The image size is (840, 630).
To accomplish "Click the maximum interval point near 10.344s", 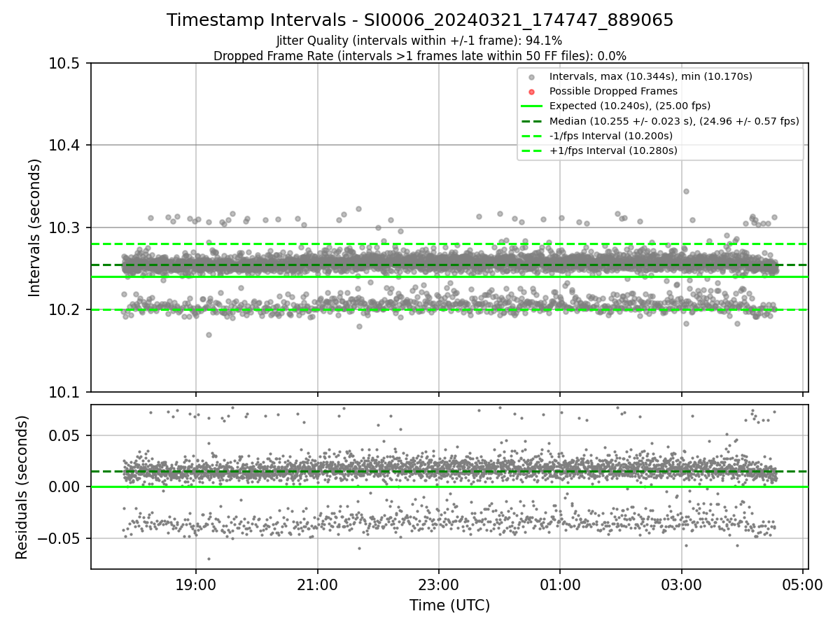I will [686, 191].
